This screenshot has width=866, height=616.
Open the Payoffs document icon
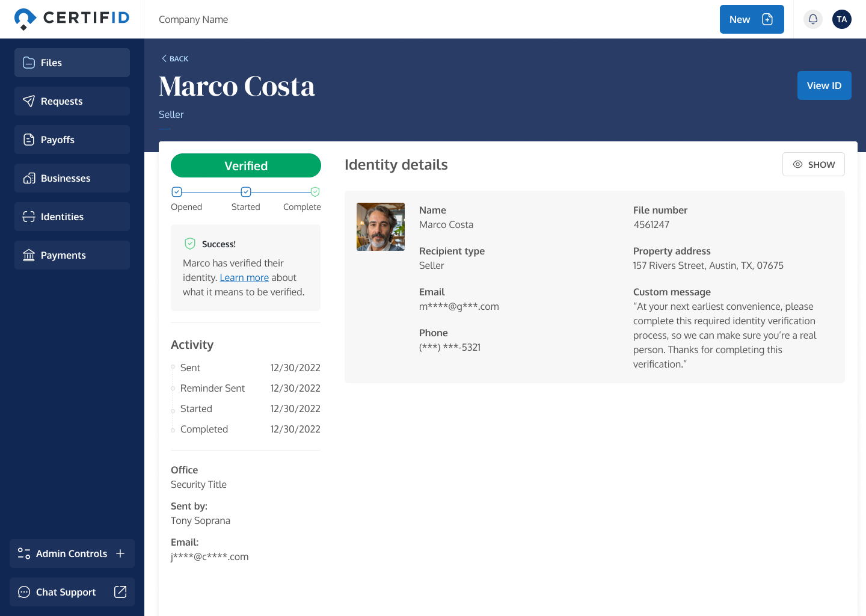point(28,140)
